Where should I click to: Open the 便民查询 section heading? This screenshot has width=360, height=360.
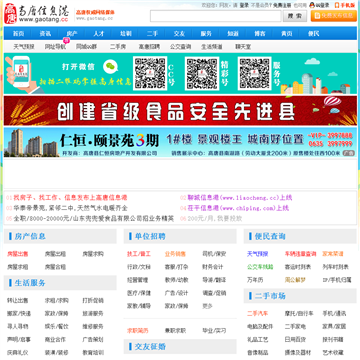[270, 236]
